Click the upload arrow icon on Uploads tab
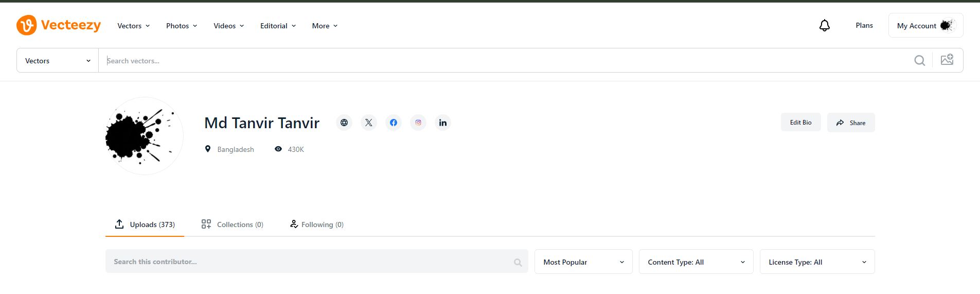This screenshot has width=980, height=294. 119,224
